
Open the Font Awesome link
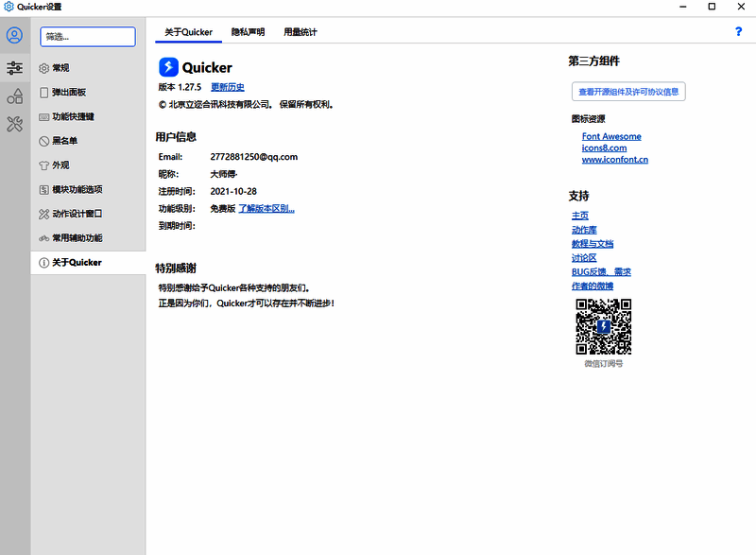click(x=611, y=136)
